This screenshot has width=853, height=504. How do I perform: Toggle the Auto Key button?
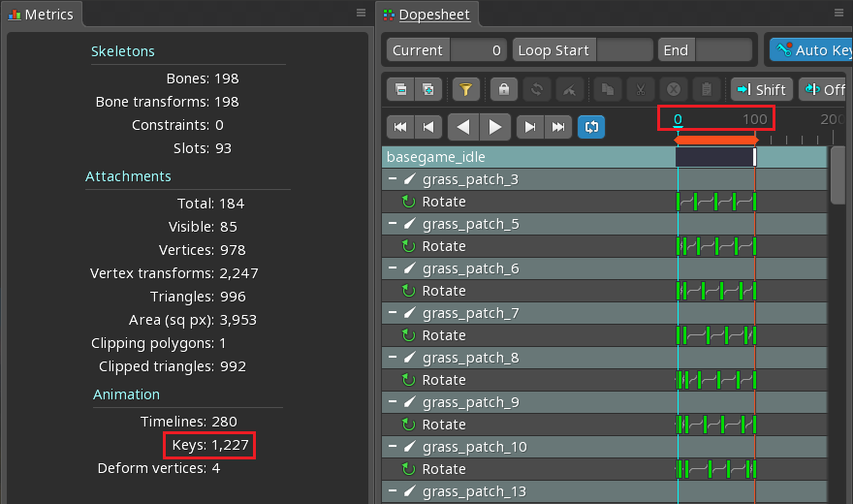pos(811,50)
